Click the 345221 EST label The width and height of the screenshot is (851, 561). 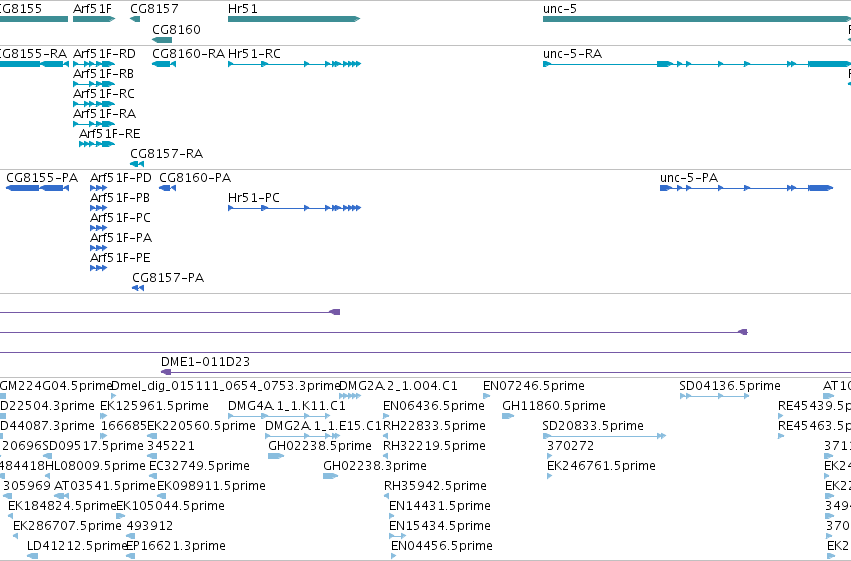click(x=170, y=446)
